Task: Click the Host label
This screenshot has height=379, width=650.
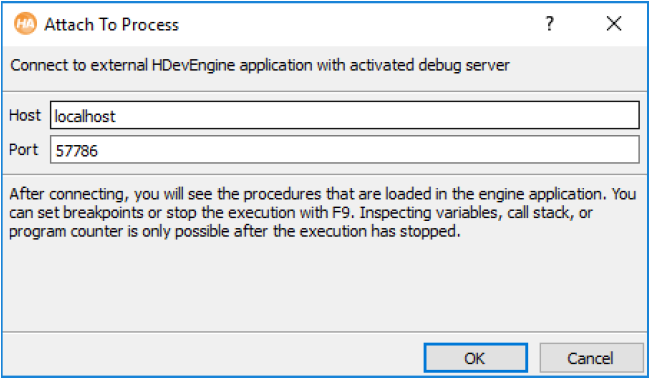Action: (x=25, y=115)
